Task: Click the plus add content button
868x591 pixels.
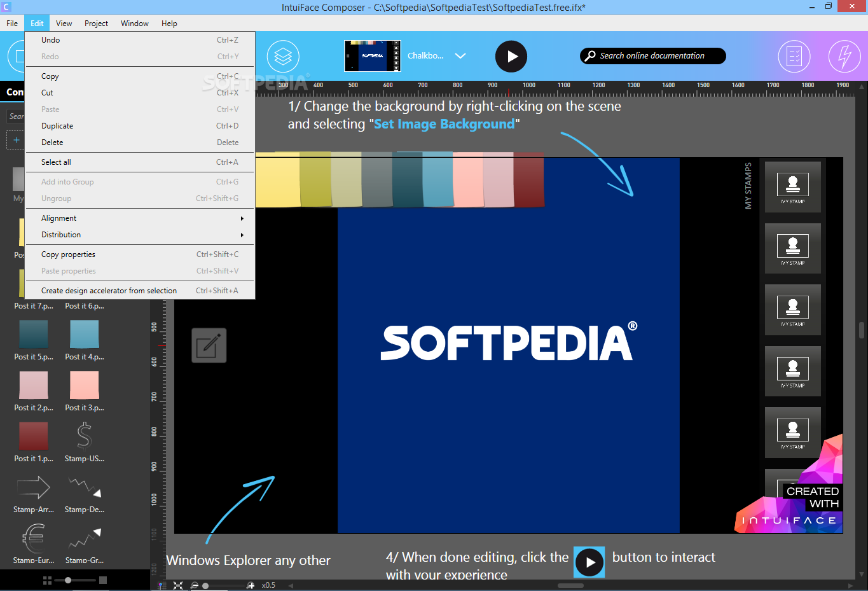Action: (x=16, y=140)
